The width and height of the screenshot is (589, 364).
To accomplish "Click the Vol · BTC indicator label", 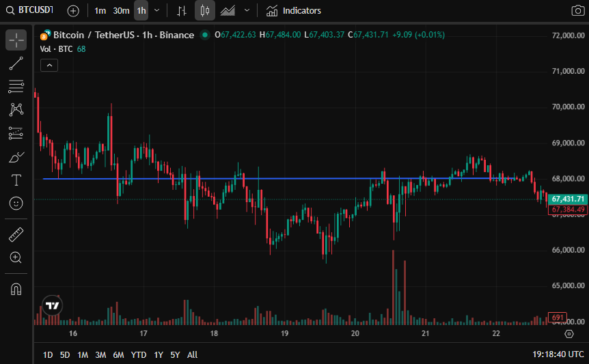I will [56, 49].
